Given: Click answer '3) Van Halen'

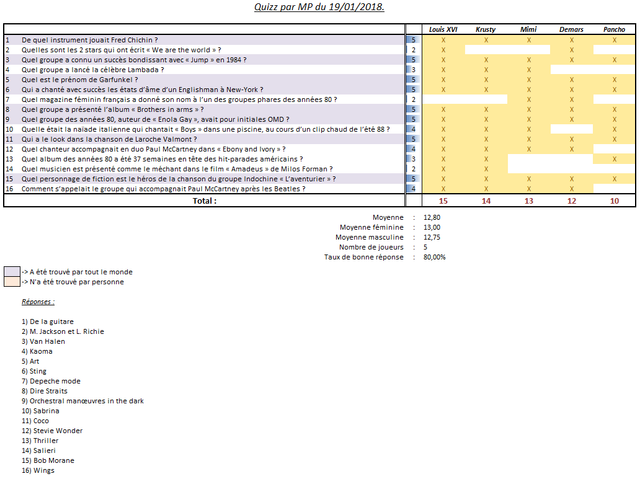Looking at the screenshot, I should [x=43, y=341].
